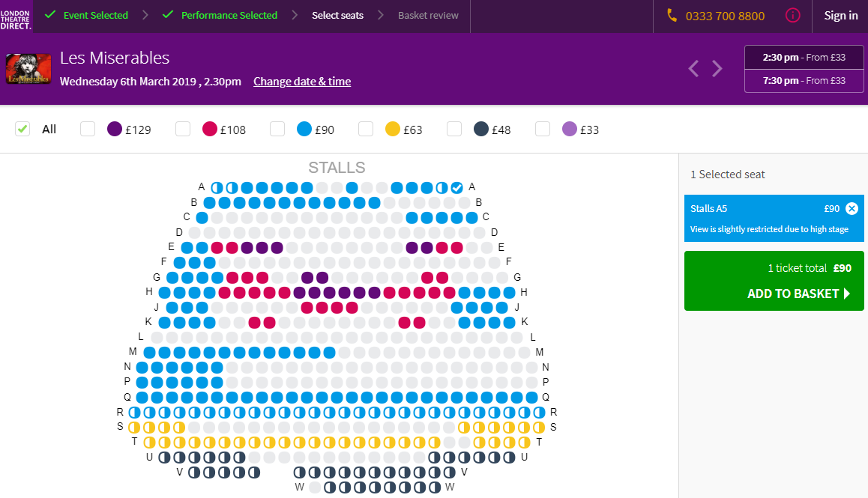Deselect the checked seat in row A

(456, 187)
